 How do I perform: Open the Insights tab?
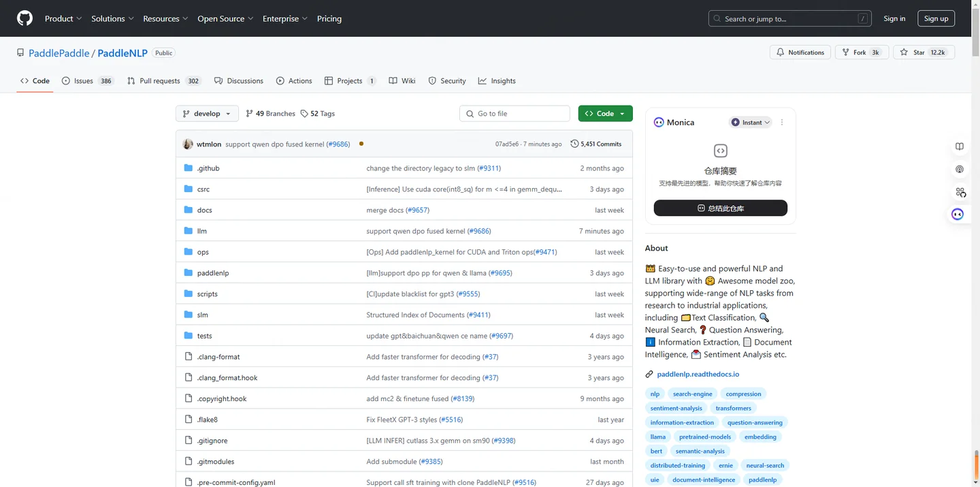(497, 81)
